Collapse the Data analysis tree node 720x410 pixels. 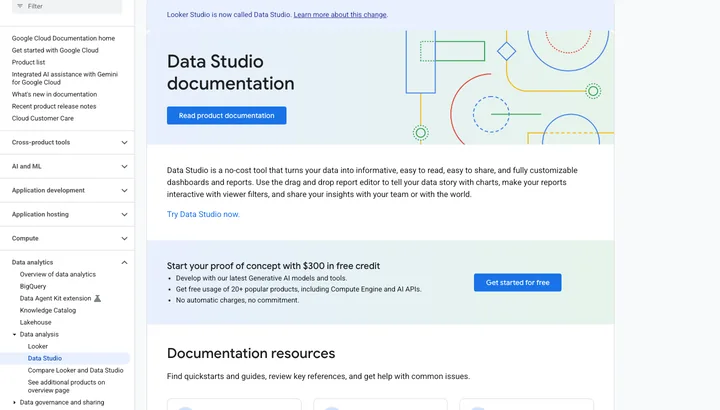click(14, 334)
